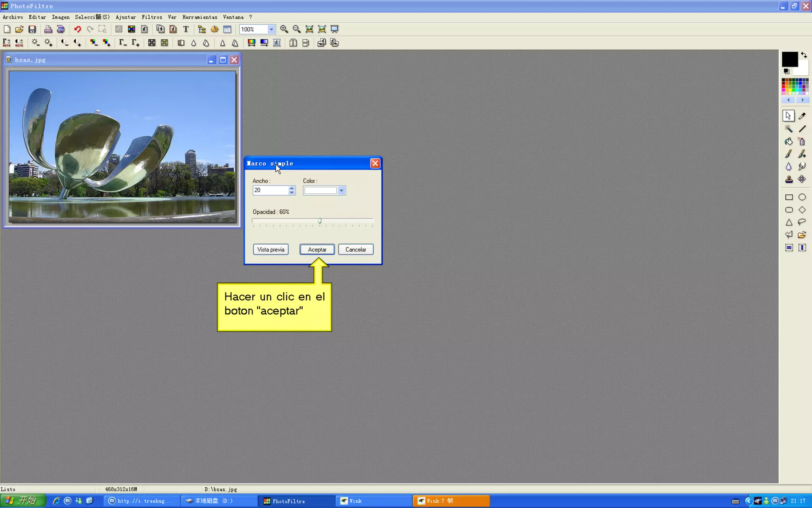Decrease Ancho value with down spinner
This screenshot has width=812, height=508.
[292, 193]
